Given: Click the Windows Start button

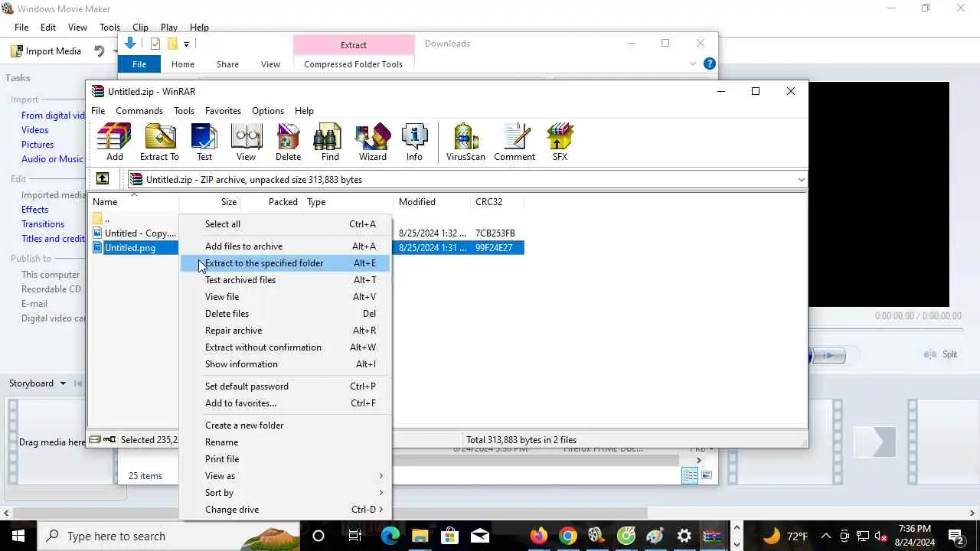Looking at the screenshot, I should click(x=18, y=536).
